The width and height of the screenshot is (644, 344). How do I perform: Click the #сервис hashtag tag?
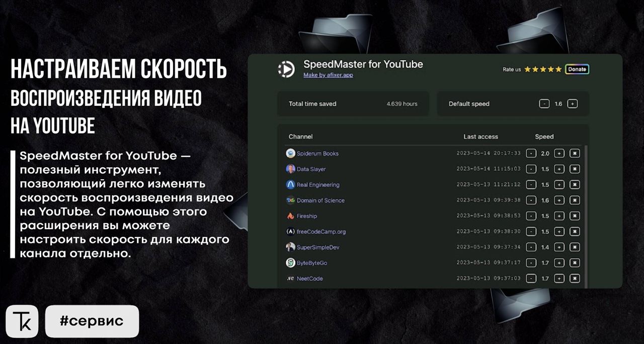point(92,321)
